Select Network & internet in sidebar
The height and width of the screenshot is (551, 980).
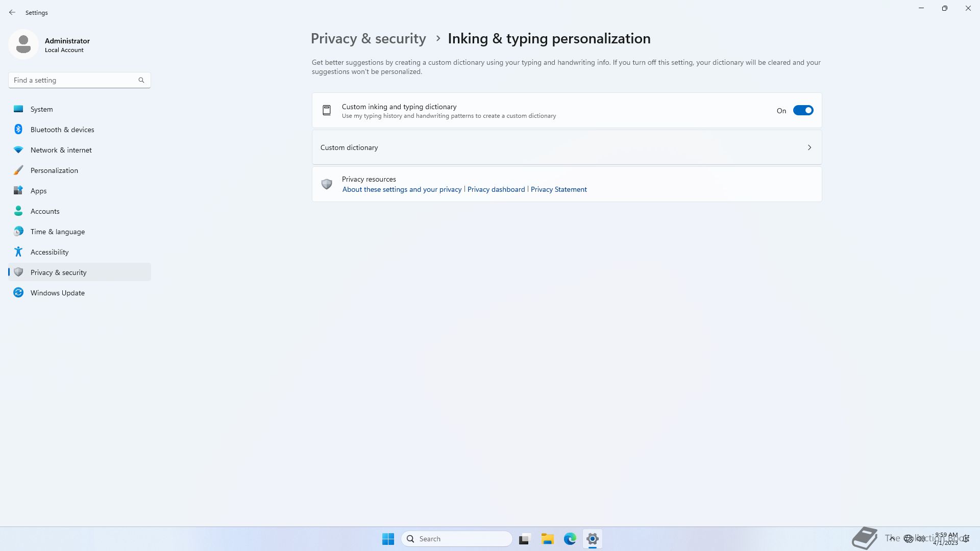coord(61,150)
